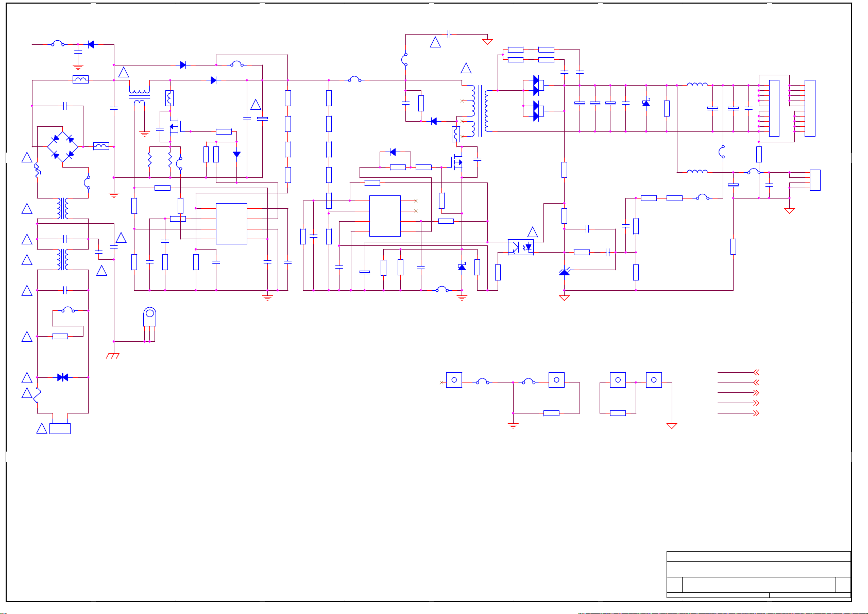The height and width of the screenshot is (614, 868).
Task: Click the AC input connector box at bottom-left
Action: (x=60, y=428)
